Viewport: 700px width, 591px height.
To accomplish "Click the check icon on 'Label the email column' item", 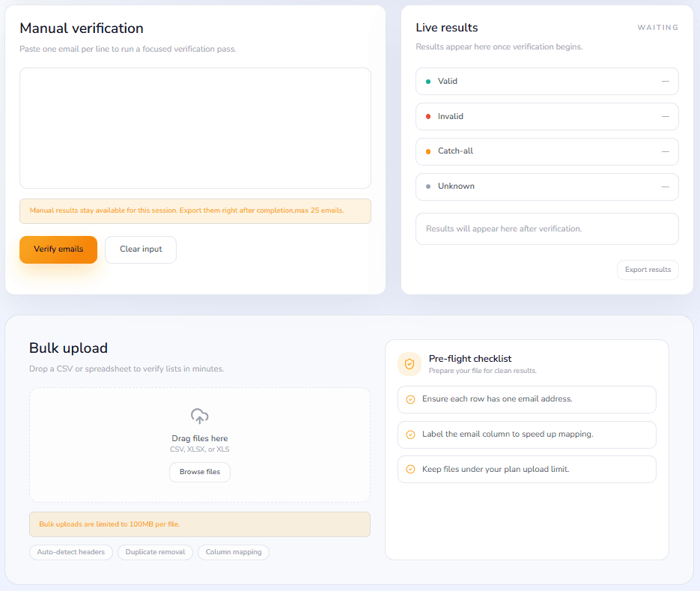I will click(x=410, y=434).
